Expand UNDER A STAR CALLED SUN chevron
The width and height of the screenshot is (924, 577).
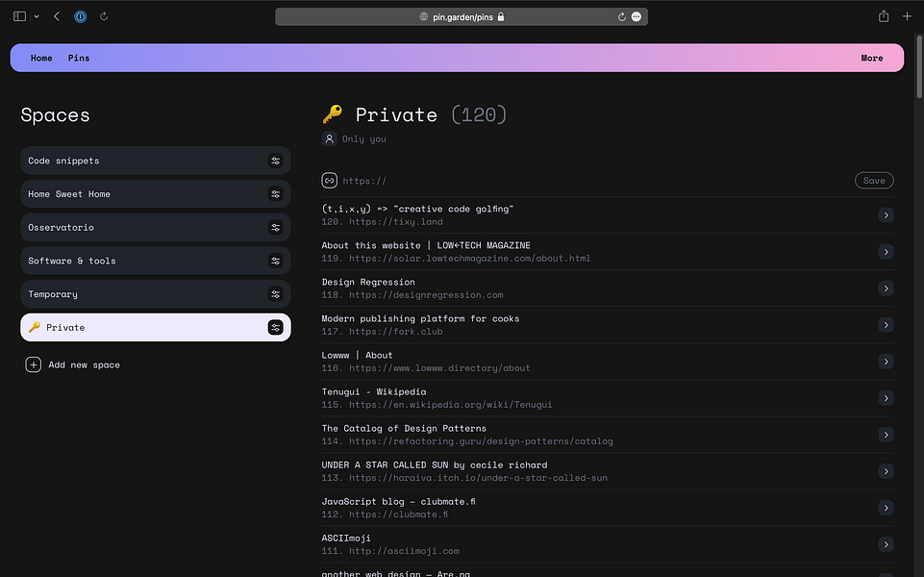[886, 471]
